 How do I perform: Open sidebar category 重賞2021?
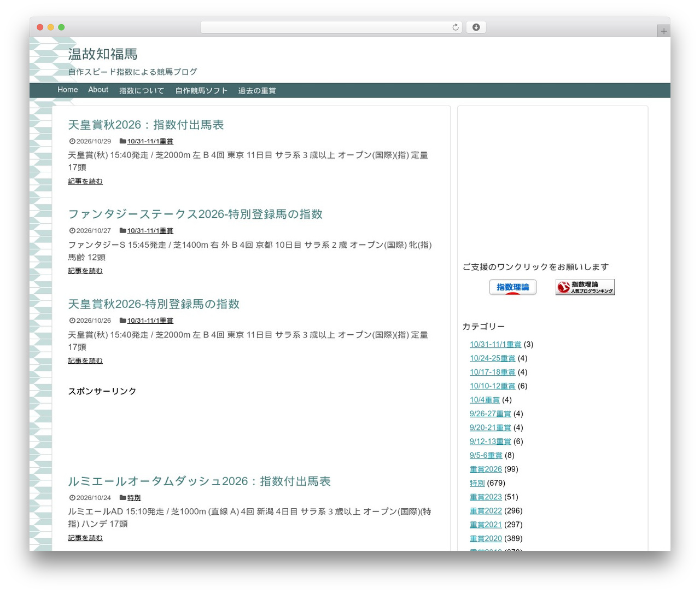486,525
